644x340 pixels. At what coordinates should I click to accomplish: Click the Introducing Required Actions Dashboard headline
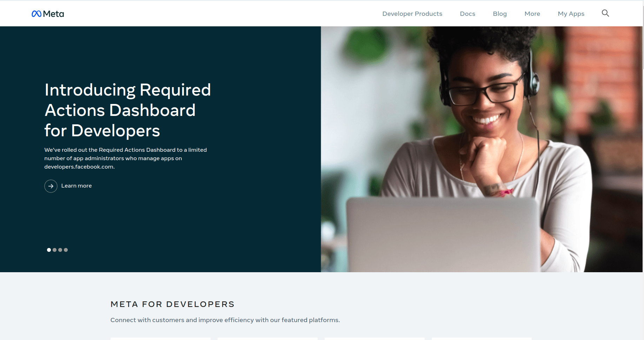tap(128, 110)
